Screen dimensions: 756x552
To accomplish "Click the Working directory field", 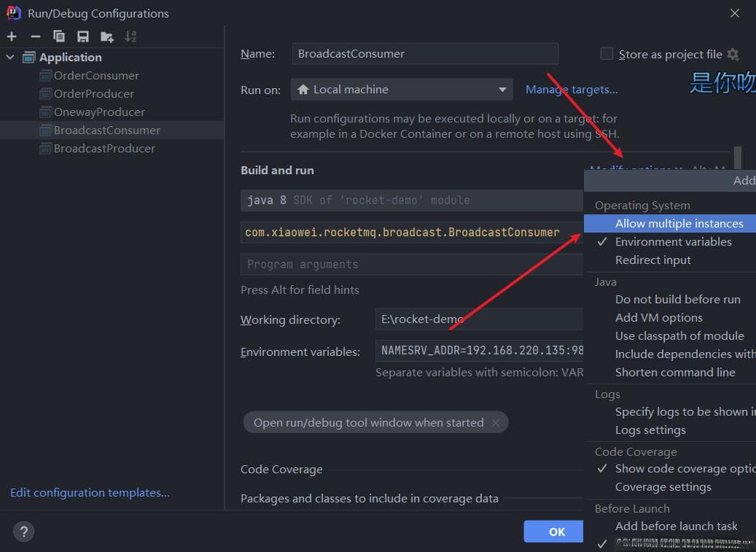I will [479, 319].
